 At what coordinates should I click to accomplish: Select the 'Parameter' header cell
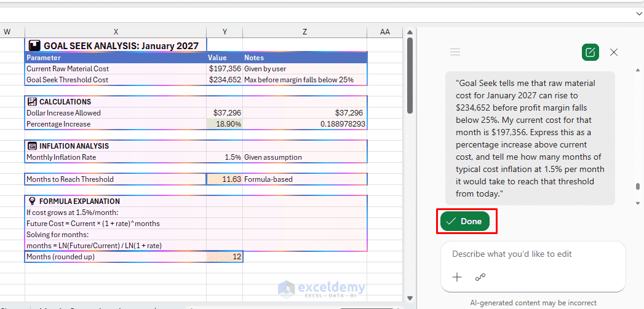tap(116, 58)
